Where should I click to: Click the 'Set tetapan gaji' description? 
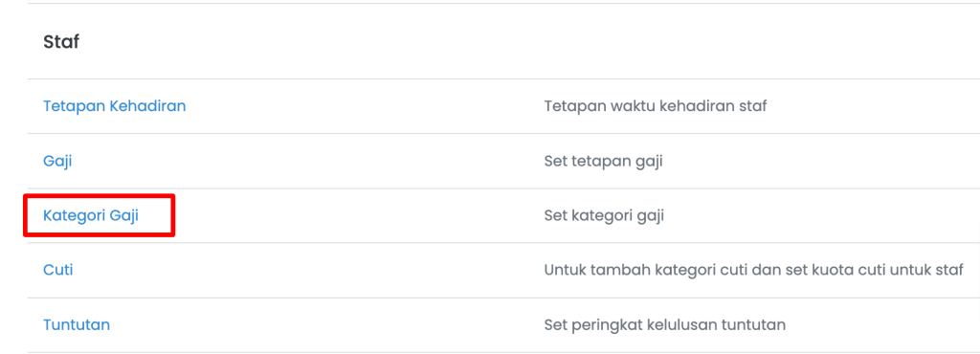603,162
